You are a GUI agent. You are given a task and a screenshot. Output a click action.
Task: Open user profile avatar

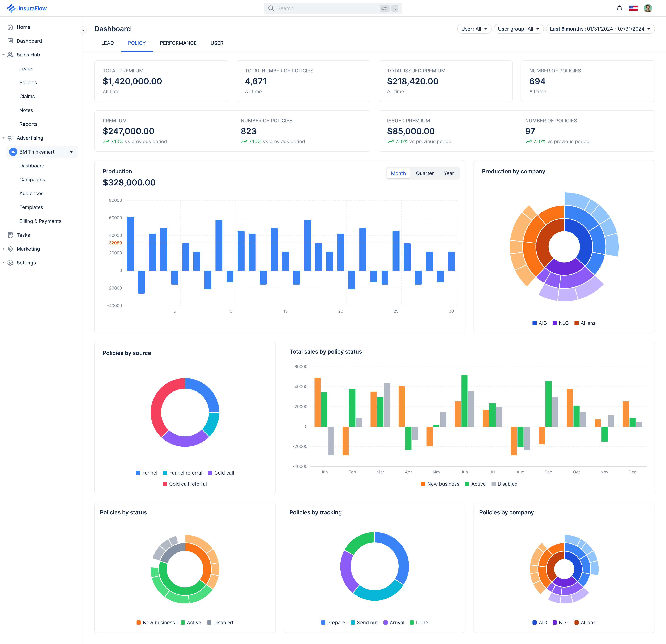(x=648, y=8)
